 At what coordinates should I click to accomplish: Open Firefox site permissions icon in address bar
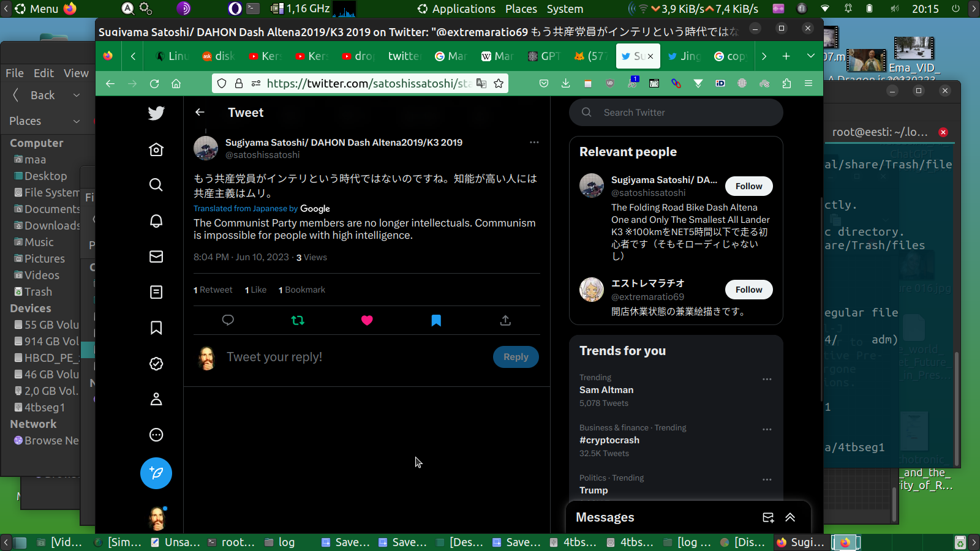256,83
